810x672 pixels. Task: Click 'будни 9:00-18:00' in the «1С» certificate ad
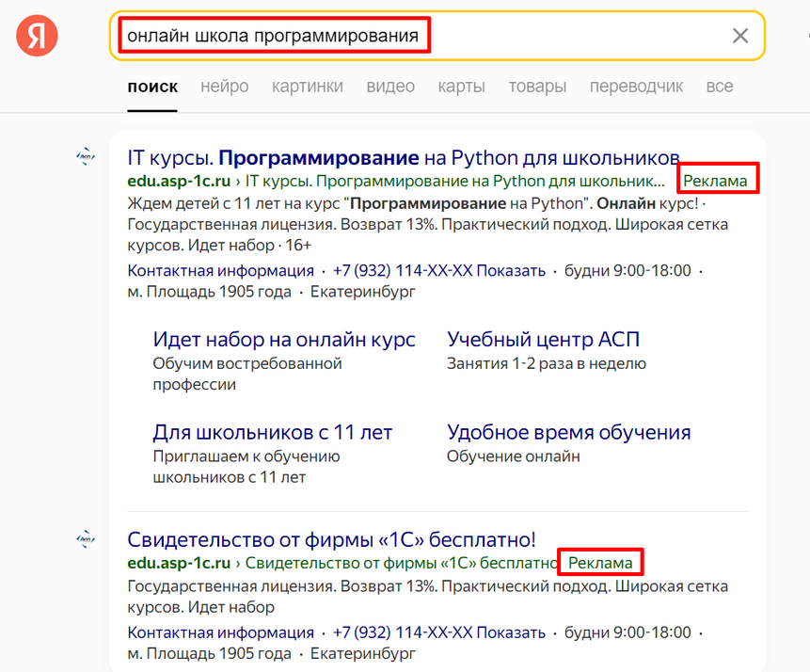pyautogui.click(x=627, y=632)
